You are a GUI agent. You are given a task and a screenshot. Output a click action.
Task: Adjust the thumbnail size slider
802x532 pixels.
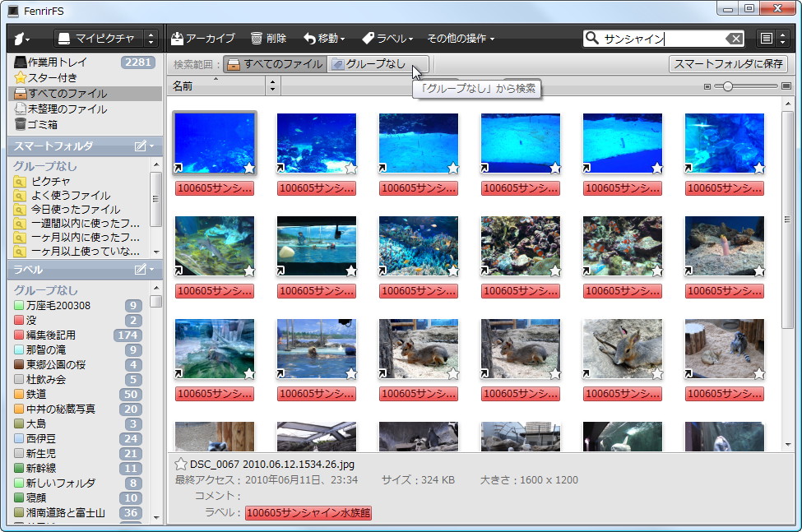tap(728, 86)
